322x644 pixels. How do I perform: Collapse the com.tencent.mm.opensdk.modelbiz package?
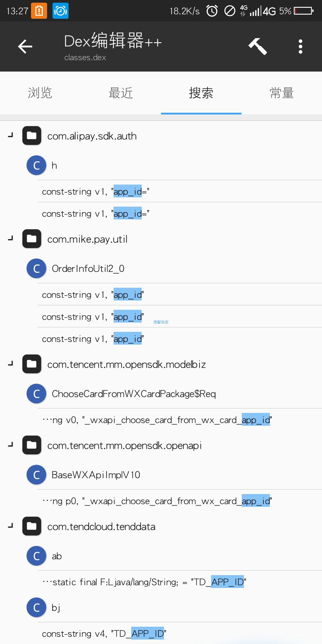[x=11, y=364]
